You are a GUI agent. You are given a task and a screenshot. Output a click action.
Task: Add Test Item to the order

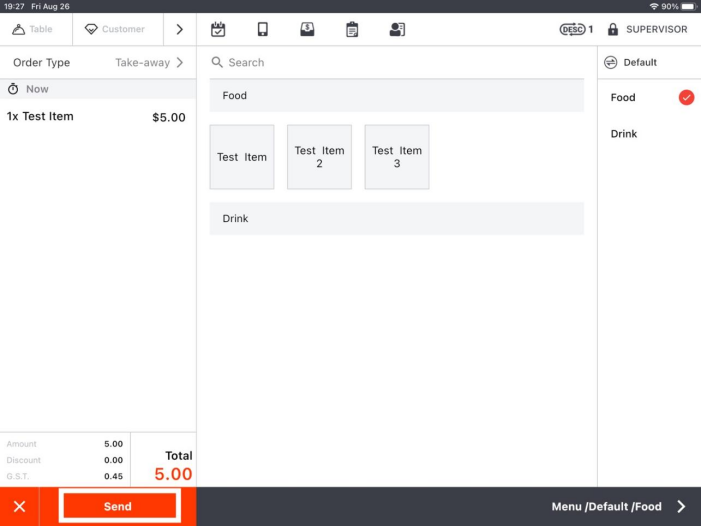242,157
